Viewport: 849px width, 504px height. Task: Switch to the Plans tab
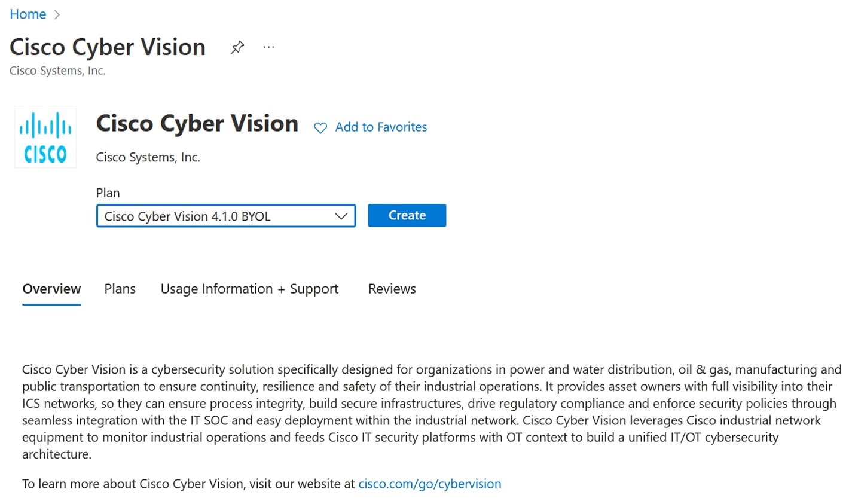click(x=120, y=289)
